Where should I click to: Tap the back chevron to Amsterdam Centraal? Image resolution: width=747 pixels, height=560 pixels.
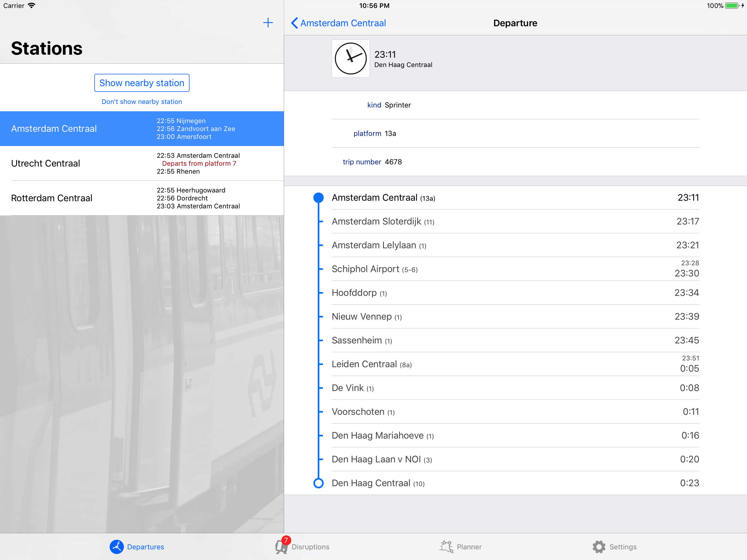coord(294,23)
